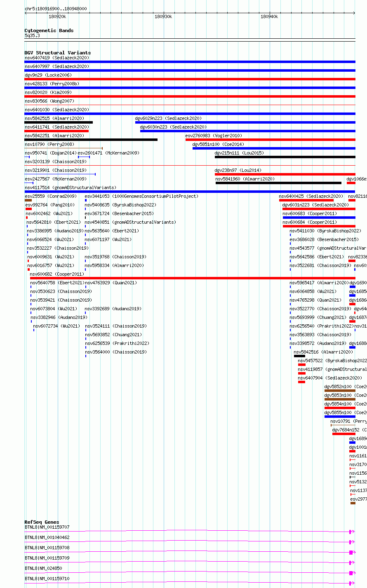Screen dimensions: 367x588
Task: Select esv3441053 (1000GenomesConsortiumPilotProject) label
Action: pos(141,196)
